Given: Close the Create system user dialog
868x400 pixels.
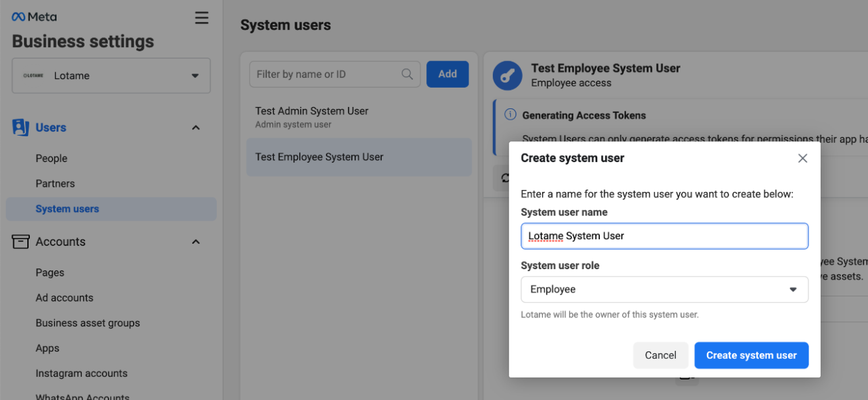Looking at the screenshot, I should click(802, 158).
